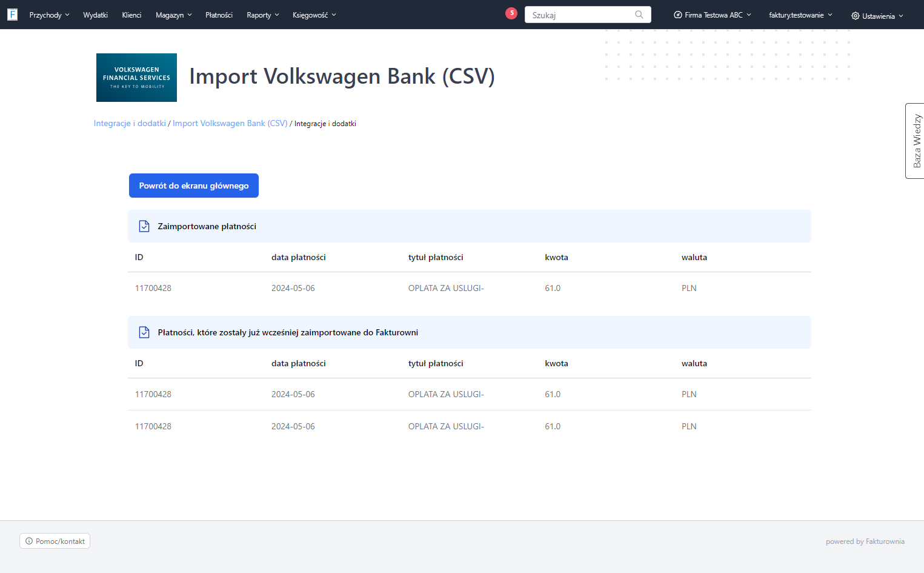924x573 pixels.
Task: Open the Płatności menu item
Action: 219,15
